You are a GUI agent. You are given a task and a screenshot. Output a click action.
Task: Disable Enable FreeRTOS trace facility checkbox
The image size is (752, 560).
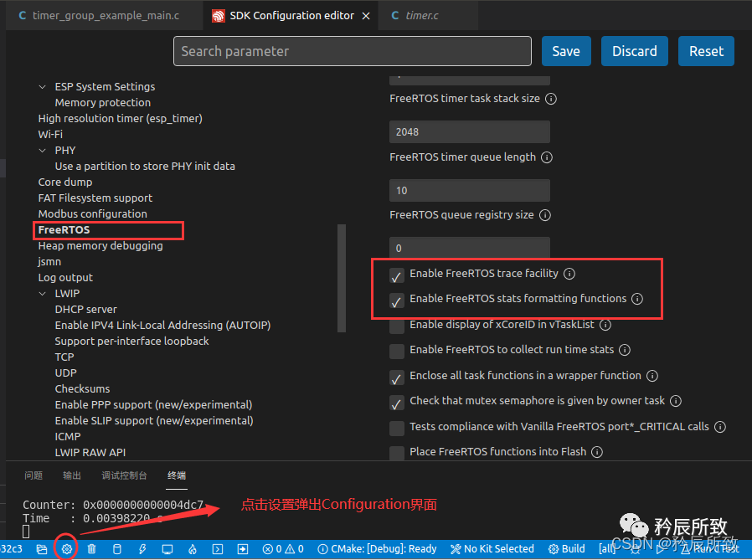(397, 275)
